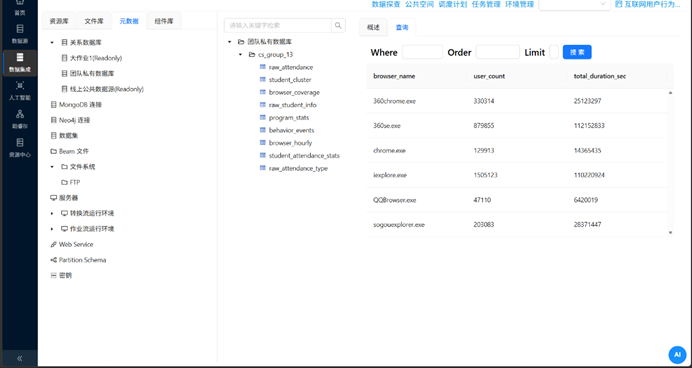Click the Where input field

coord(422,52)
